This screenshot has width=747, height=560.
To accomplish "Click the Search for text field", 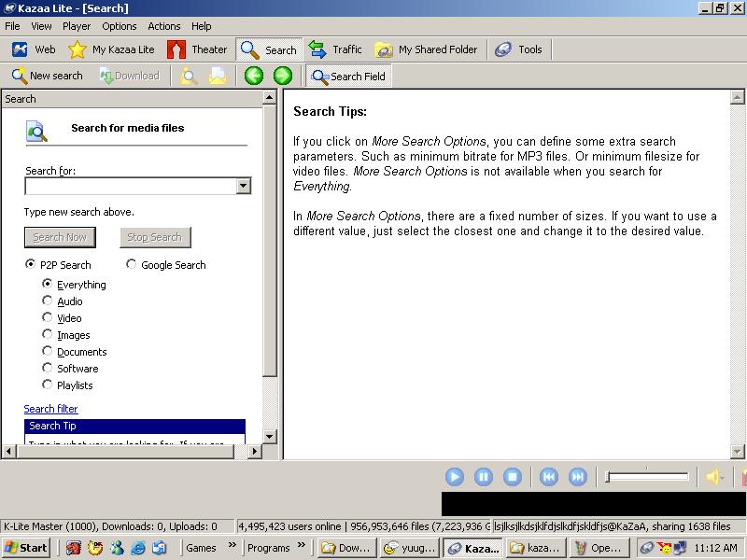I will pos(130,186).
